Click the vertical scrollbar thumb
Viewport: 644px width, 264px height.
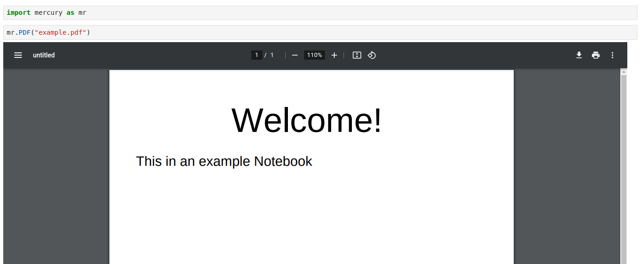click(624, 169)
